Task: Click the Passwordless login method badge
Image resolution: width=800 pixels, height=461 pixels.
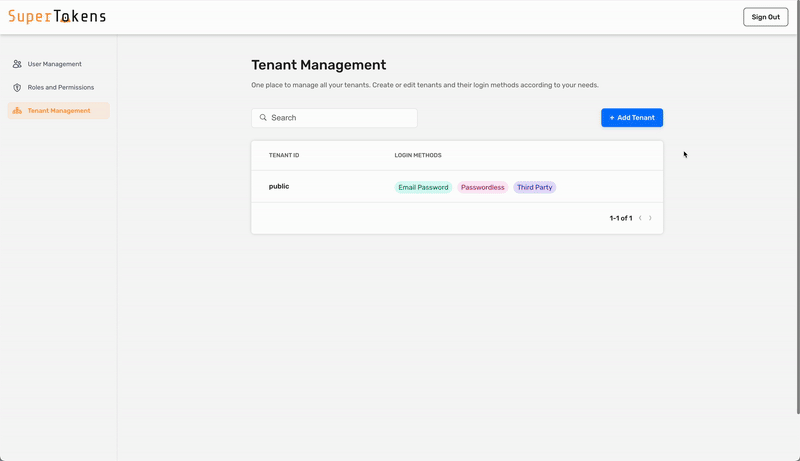Action: [482, 187]
